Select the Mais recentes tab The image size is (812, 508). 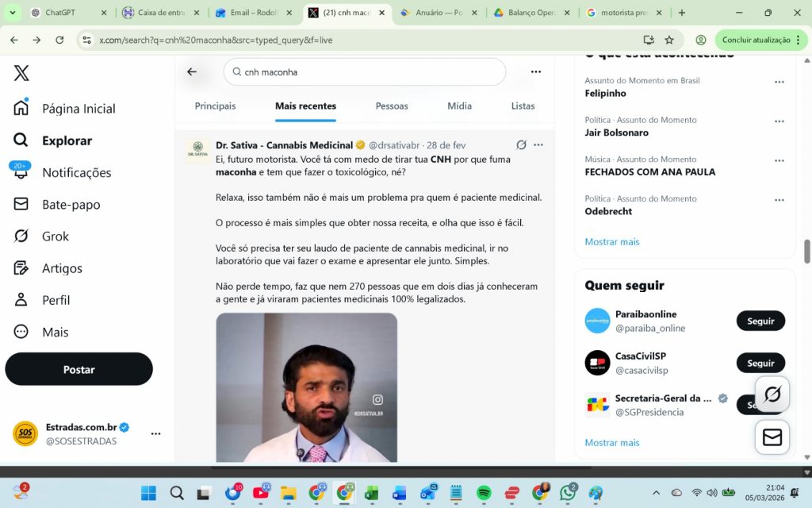coord(305,106)
